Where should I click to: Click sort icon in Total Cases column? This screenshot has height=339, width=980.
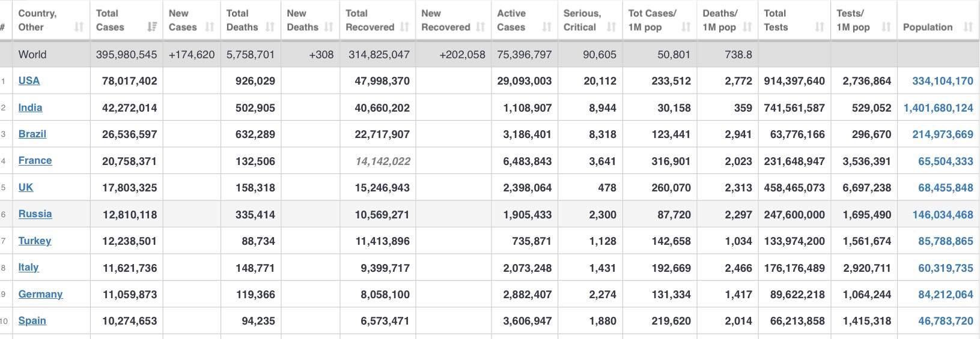point(152,27)
